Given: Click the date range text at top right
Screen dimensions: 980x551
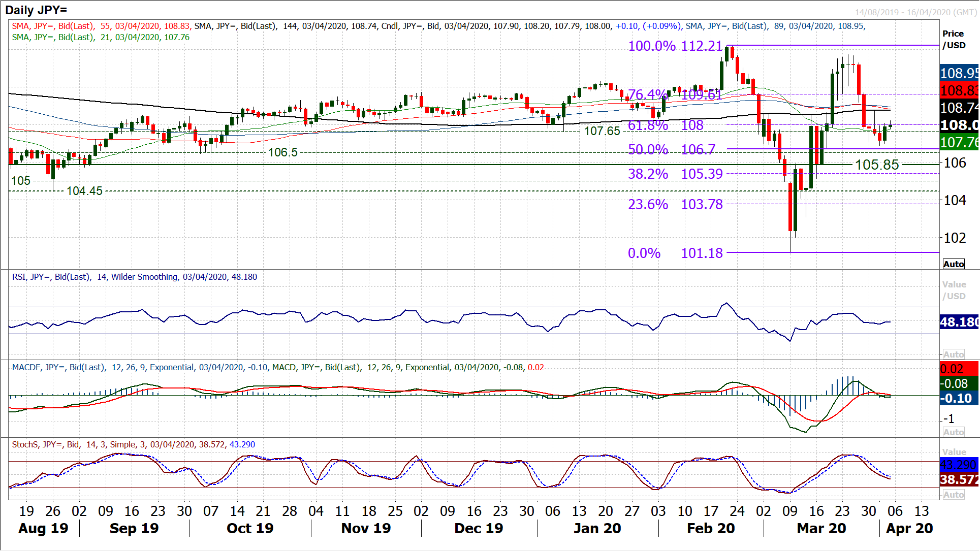Looking at the screenshot, I should [x=915, y=12].
